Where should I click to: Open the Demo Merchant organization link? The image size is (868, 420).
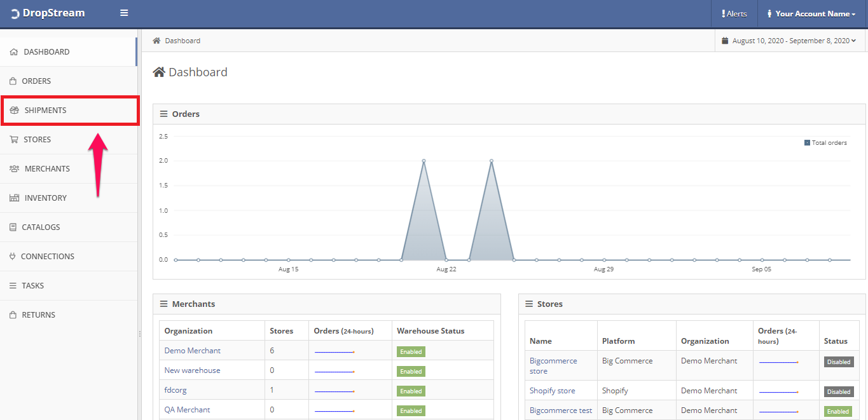(x=192, y=351)
